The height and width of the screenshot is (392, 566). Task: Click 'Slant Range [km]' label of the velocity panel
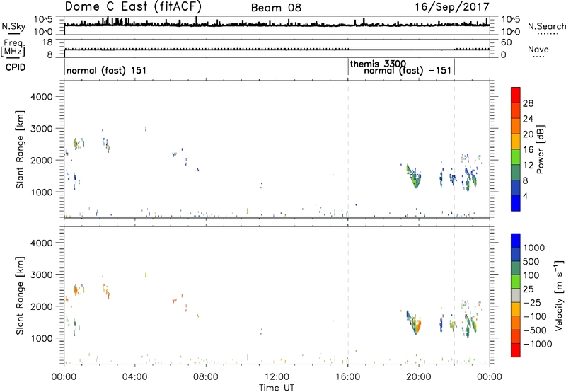[x=20, y=296]
